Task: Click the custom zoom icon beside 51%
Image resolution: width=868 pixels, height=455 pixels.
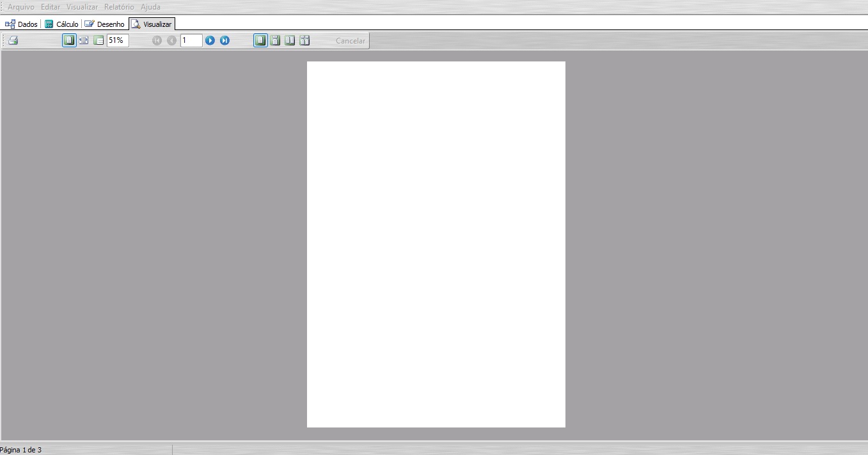Action: tap(99, 40)
